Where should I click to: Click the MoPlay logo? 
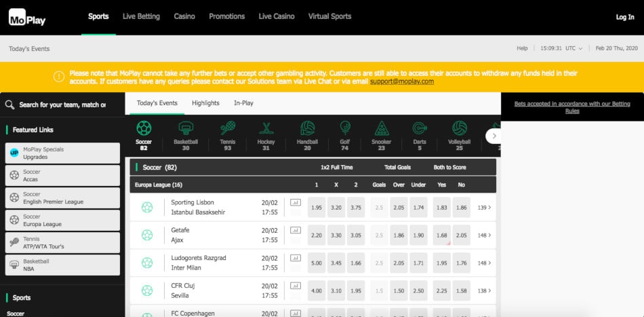coord(28,18)
